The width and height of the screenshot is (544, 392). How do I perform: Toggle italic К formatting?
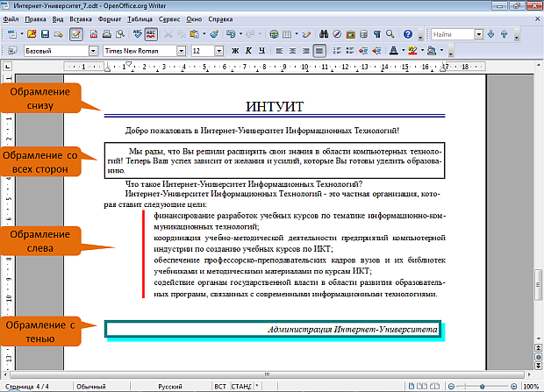[x=248, y=51]
